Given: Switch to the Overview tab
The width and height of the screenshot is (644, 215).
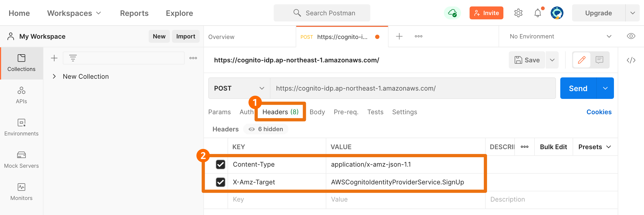Looking at the screenshot, I should tap(221, 37).
